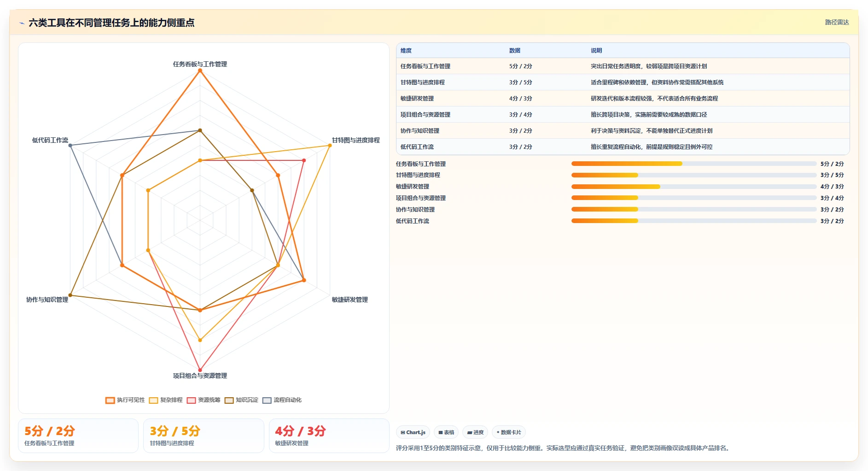Image resolution: width=868 pixels, height=471 pixels.
Task: Click the 3分 / 5分 value beside the progress bar
Action: [832, 175]
